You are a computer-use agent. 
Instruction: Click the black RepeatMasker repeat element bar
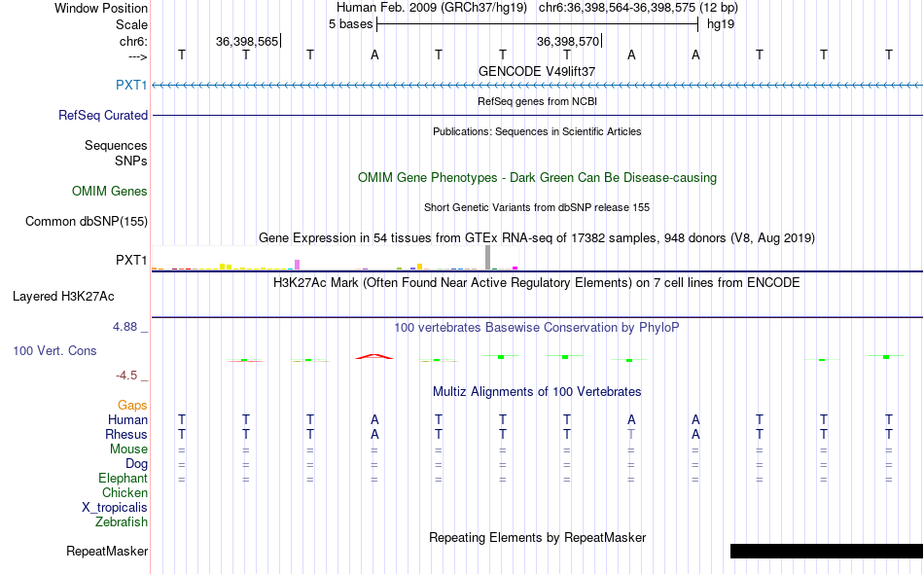(826, 551)
